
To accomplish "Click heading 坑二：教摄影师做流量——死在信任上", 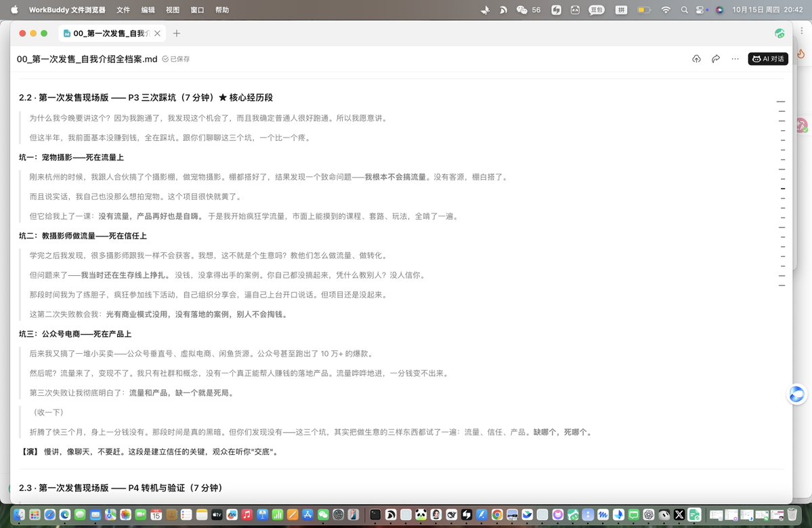I will click(x=83, y=236).
